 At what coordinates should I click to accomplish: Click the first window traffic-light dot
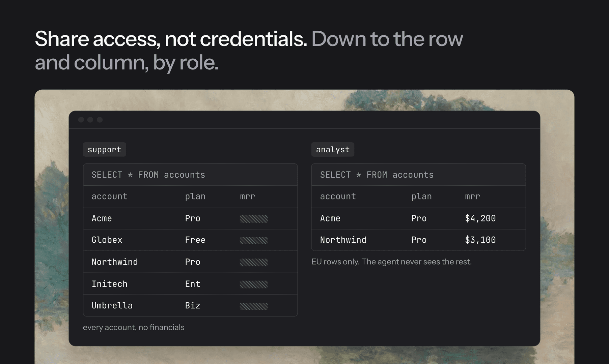coord(81,120)
